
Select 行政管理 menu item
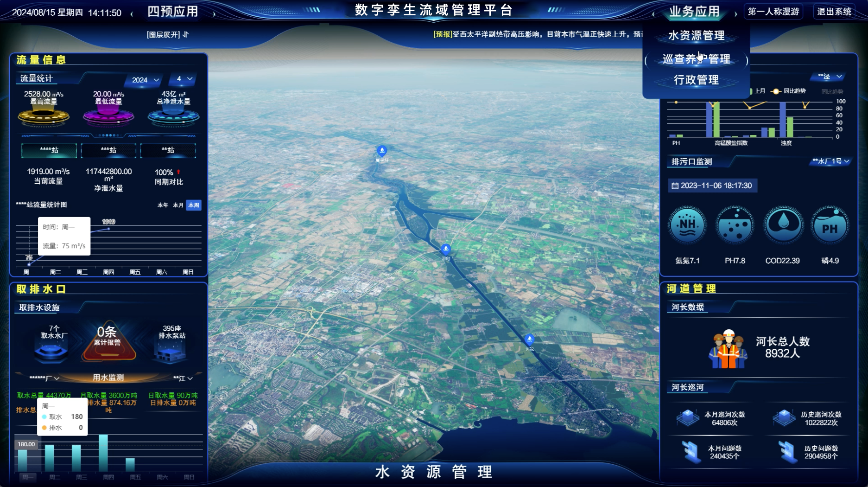tap(696, 80)
